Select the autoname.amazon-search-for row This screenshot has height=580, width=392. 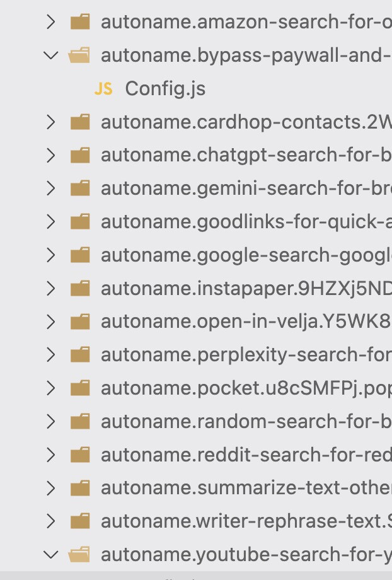[196, 22]
